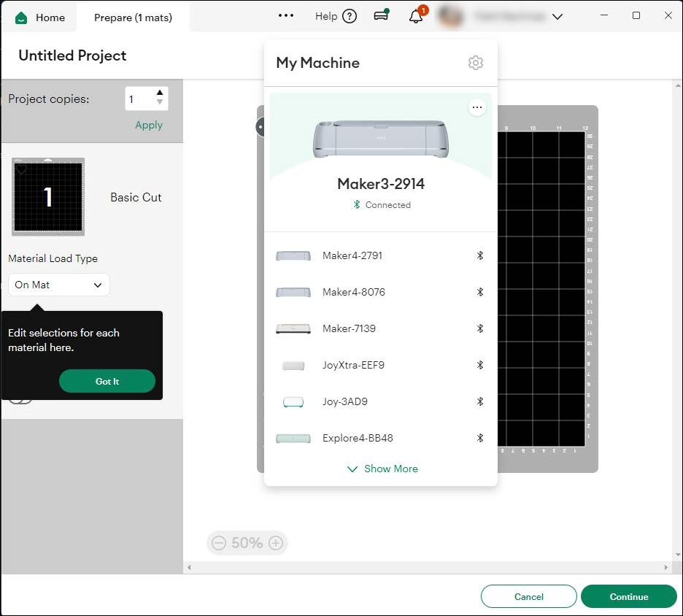Click the Project copies number field
The width and height of the screenshot is (683, 616).
tap(139, 99)
